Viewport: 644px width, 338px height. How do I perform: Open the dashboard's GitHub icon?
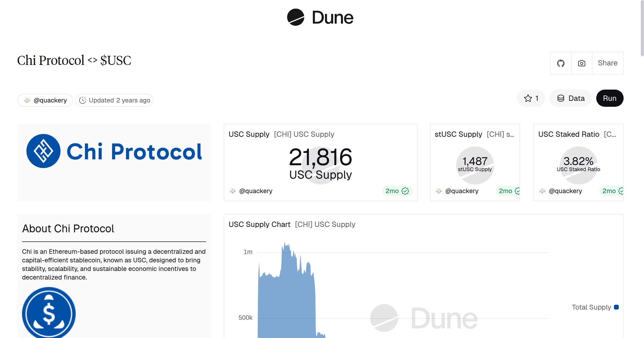click(561, 63)
